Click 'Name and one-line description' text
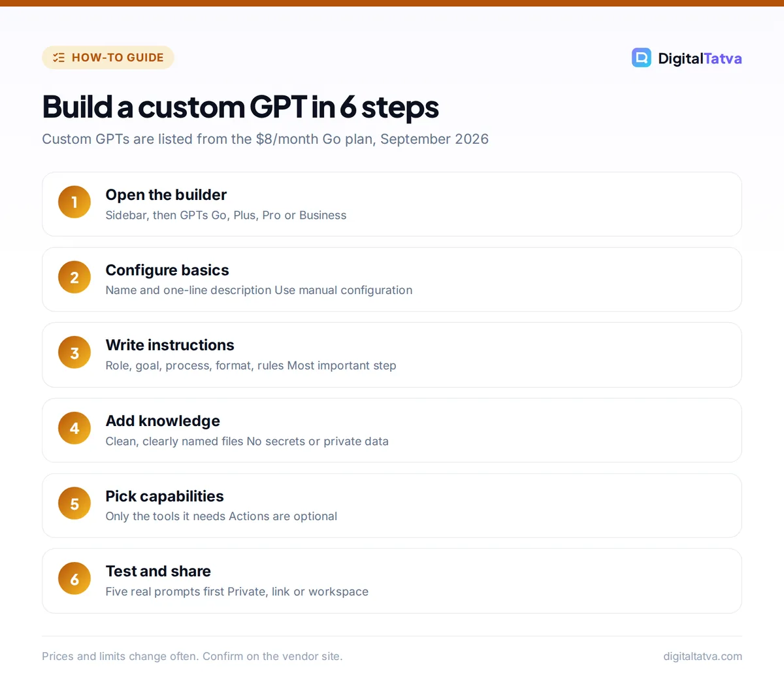Image resolution: width=784 pixels, height=694 pixels. (188, 290)
